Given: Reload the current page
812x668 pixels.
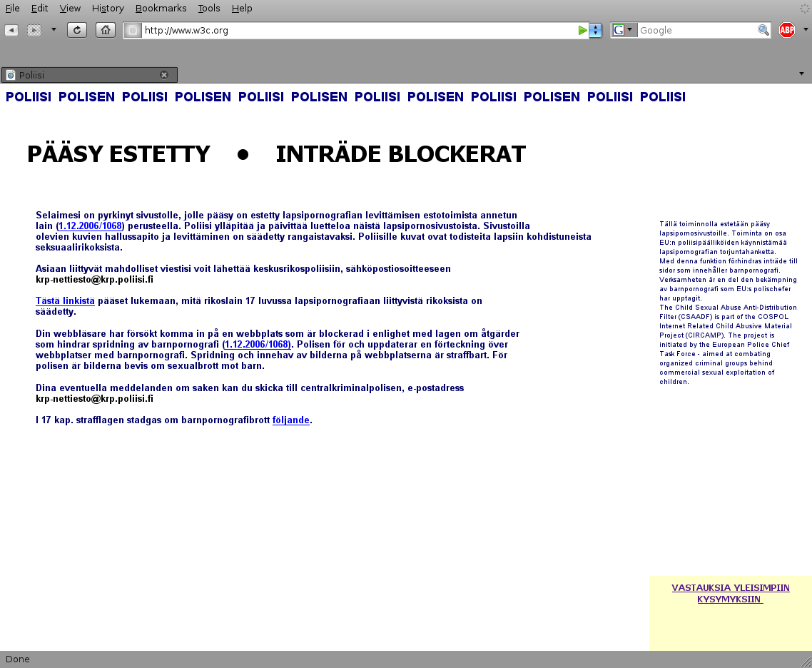Looking at the screenshot, I should 76,30.
